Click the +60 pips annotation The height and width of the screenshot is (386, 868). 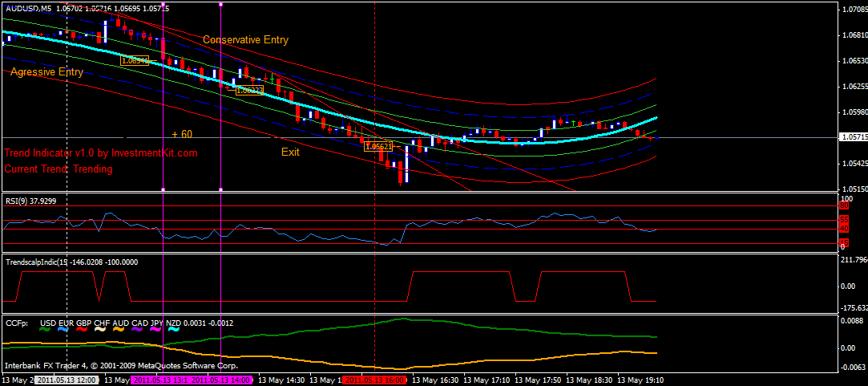pos(182,134)
